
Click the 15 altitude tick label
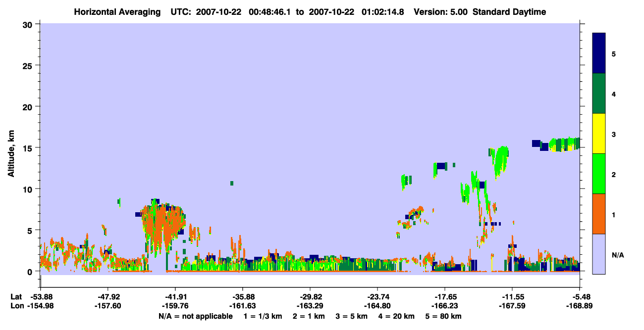click(29, 147)
